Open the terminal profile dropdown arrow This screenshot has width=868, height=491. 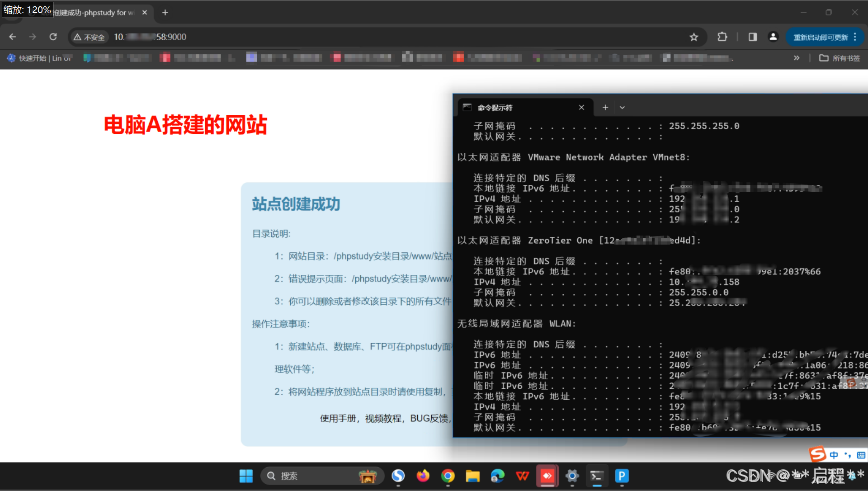point(622,108)
